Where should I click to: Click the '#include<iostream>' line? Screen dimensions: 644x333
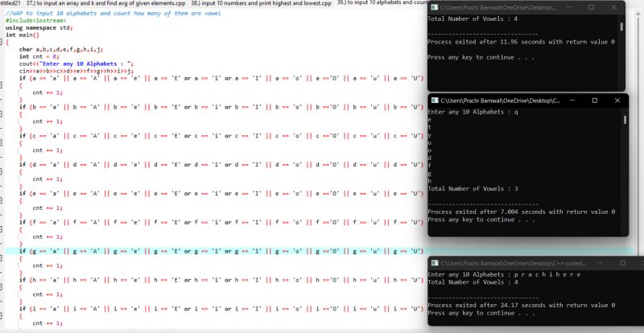35,20
